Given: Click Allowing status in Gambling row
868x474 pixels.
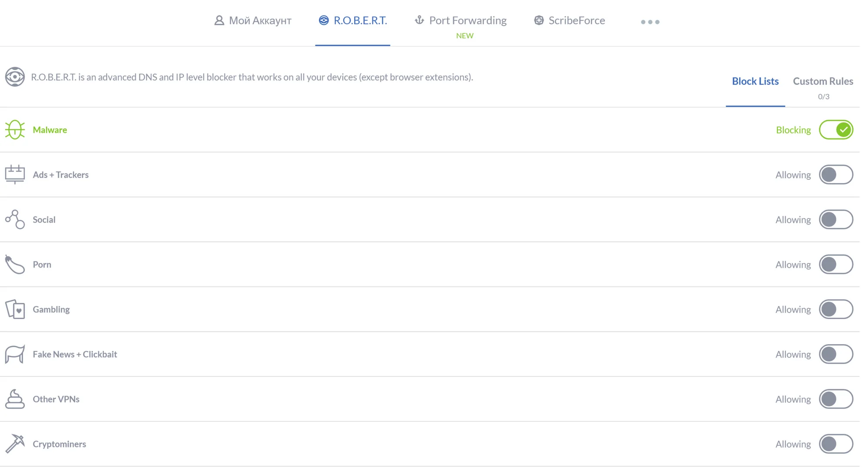Looking at the screenshot, I should click(793, 309).
